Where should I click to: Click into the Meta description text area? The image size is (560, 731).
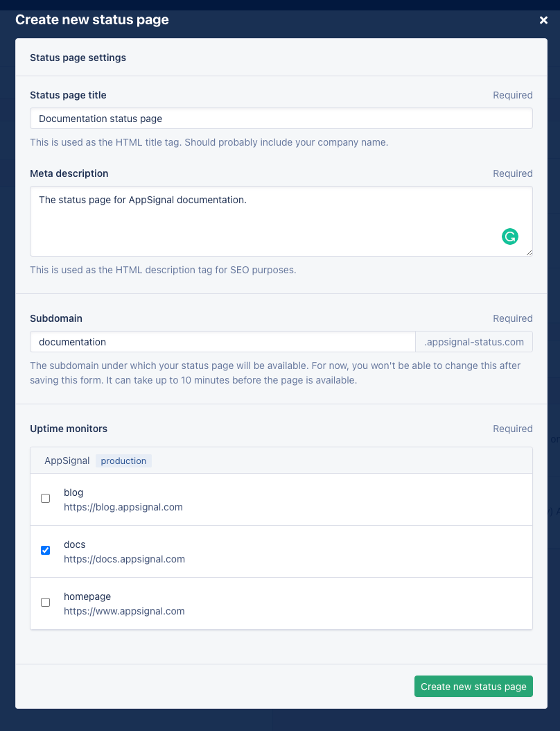(263, 221)
